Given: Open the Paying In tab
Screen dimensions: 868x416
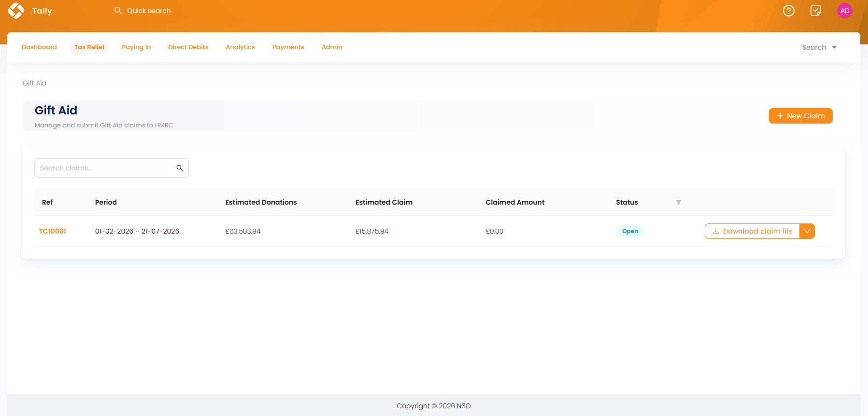Looking at the screenshot, I should point(136,47).
